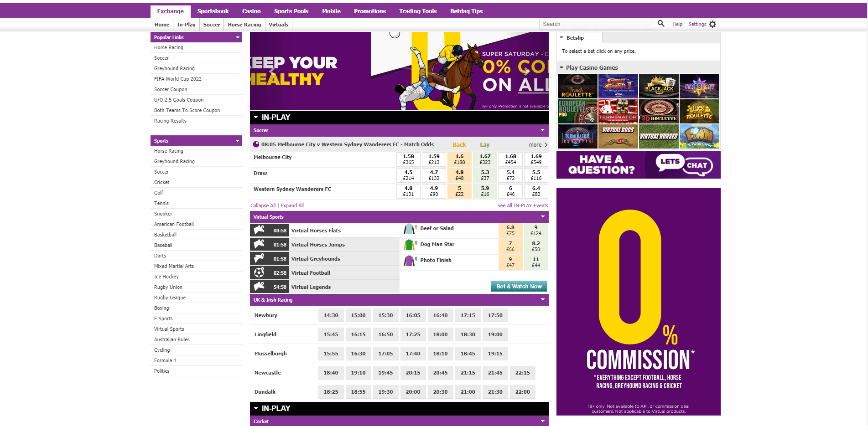Viewport: 868px width, 426px height.
Task: Click the horse icon beside Virtual Legends
Action: point(259,287)
